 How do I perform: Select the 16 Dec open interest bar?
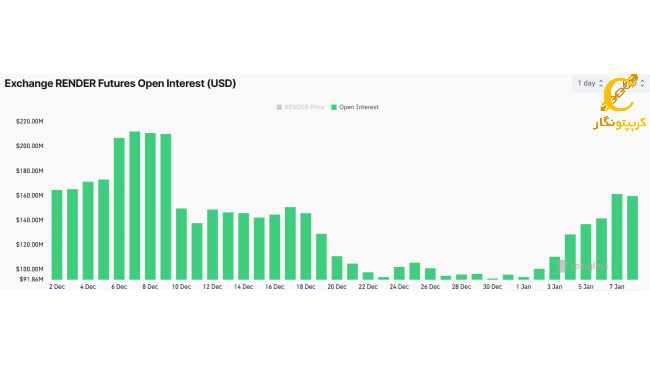point(274,247)
